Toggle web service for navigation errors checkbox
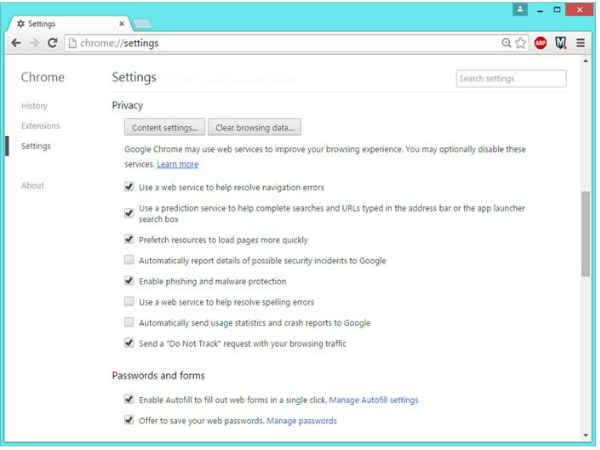Screen dimensions: 600x450 tap(129, 187)
